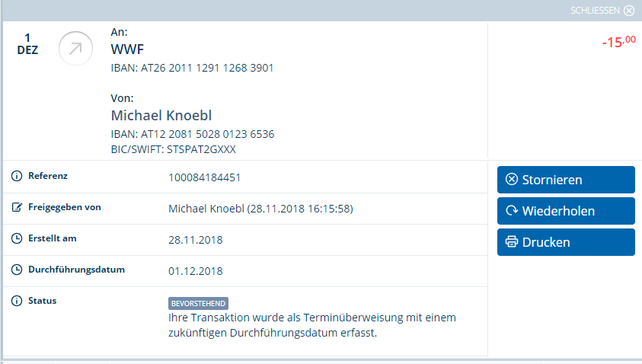The width and height of the screenshot is (642, 364).
Task: Click the crossed circle icon in the Stornieren button
Action: point(512,180)
